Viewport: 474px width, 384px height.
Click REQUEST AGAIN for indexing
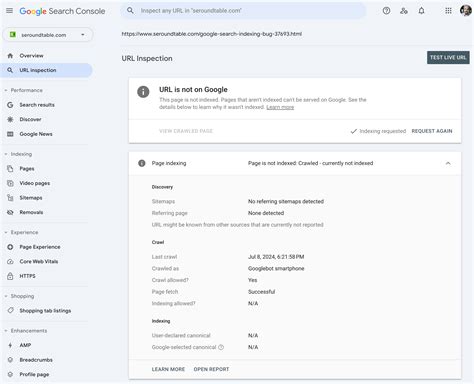pos(432,131)
